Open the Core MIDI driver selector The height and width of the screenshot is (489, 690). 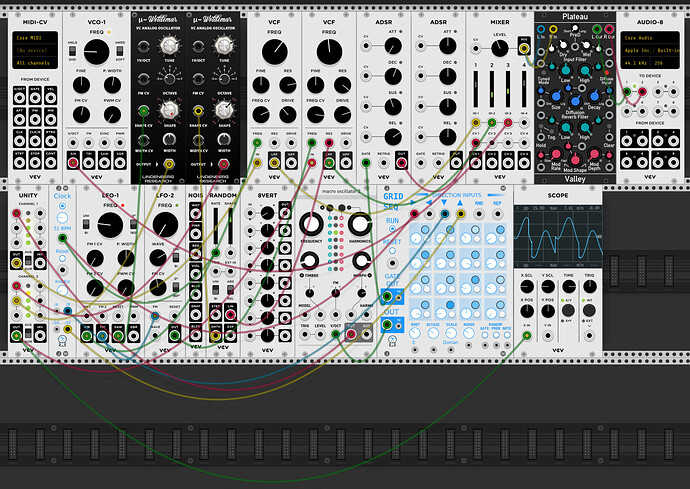point(35,38)
